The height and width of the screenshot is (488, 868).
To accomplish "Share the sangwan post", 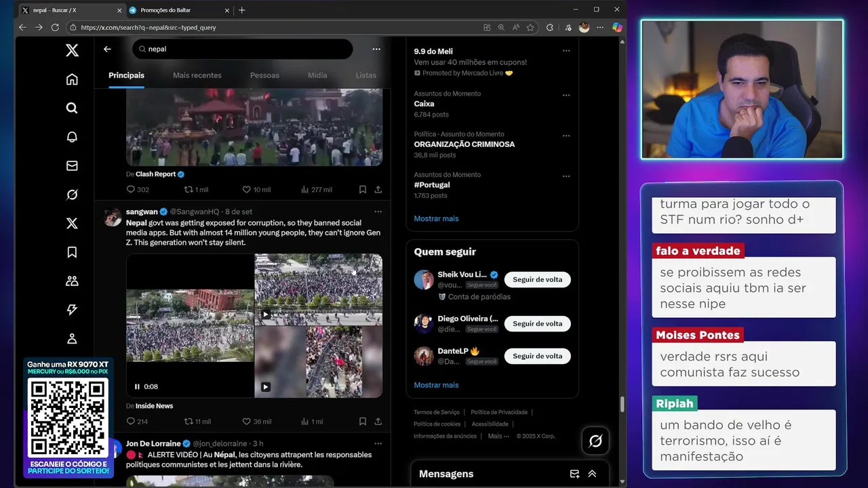I will point(378,422).
